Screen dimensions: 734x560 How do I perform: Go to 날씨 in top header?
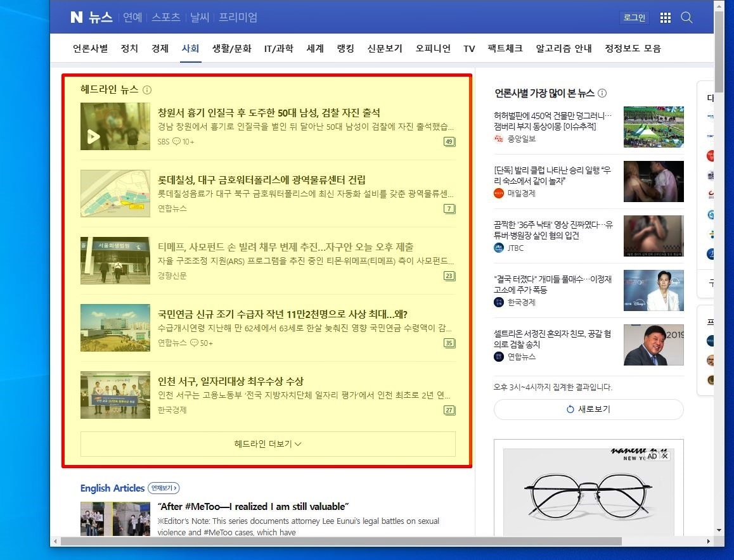(200, 17)
